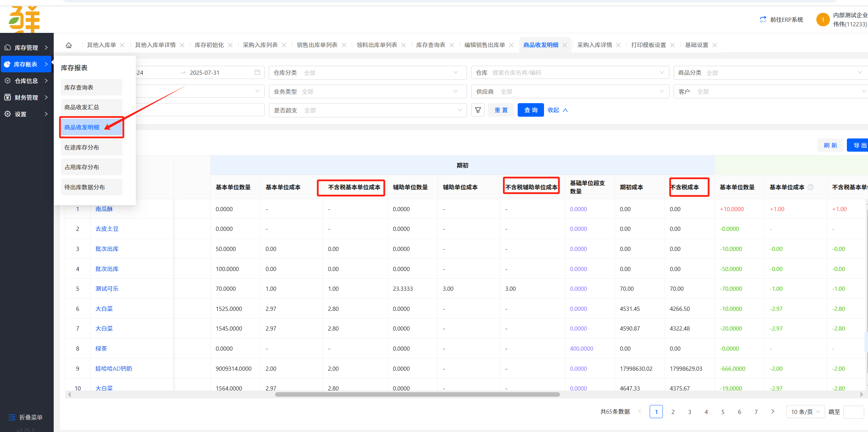Open 供应商 dropdown
Screen dimensions: 868x432
point(570,91)
